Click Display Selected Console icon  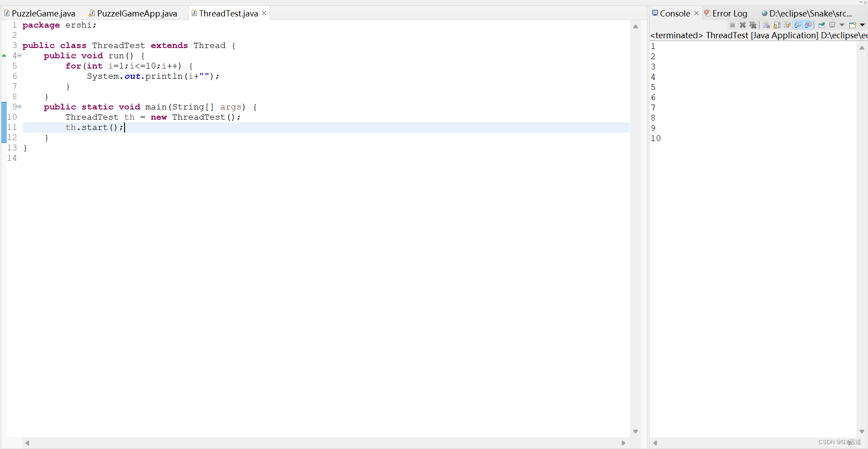832,25
